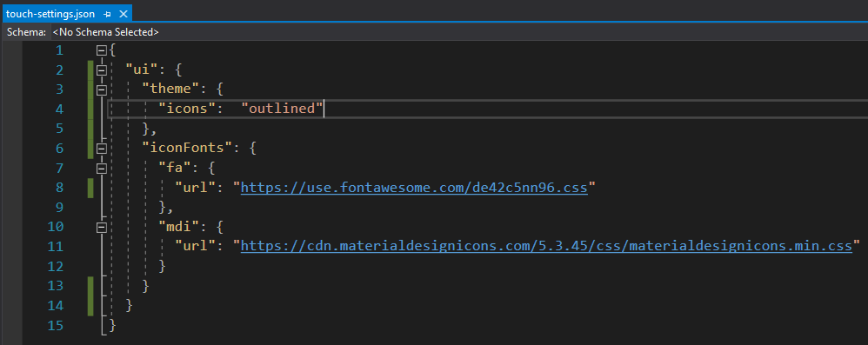
Task: Place cursor in the "outlined" value text
Action: 282,109
